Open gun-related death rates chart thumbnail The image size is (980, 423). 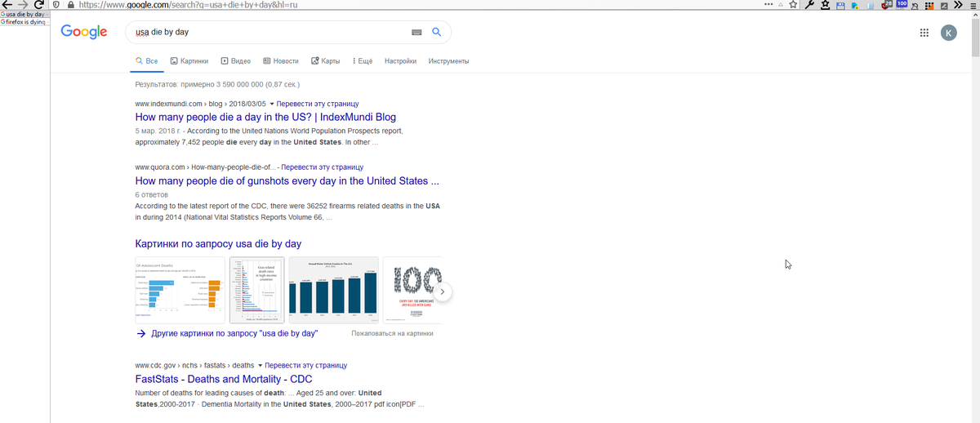256,290
